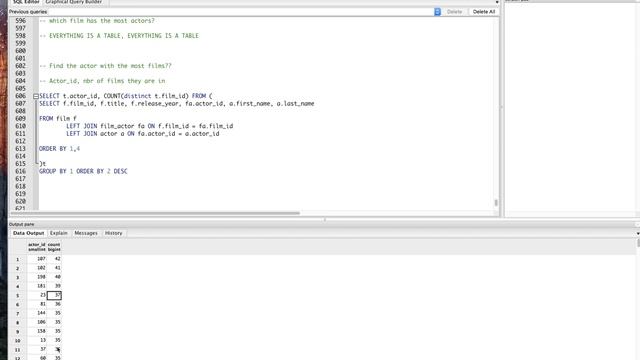This screenshot has height=360, width=640.
Task: Click the 'Actor_id, nbr of films' comment line
Action: 102,81
